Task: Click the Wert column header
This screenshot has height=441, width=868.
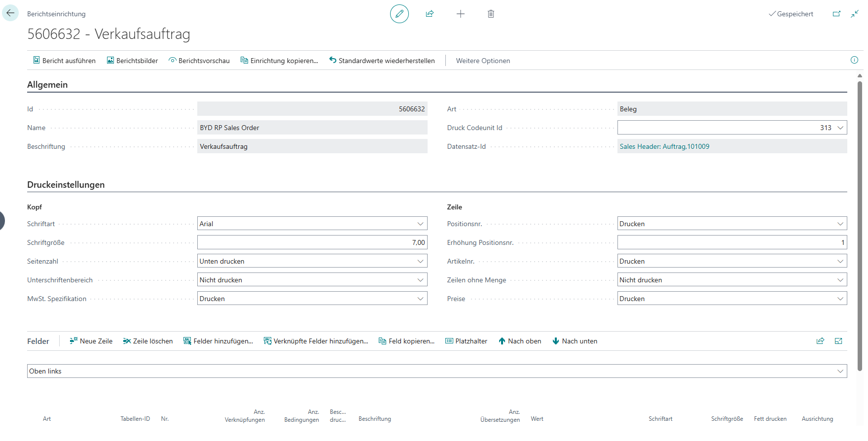Action: 537,419
